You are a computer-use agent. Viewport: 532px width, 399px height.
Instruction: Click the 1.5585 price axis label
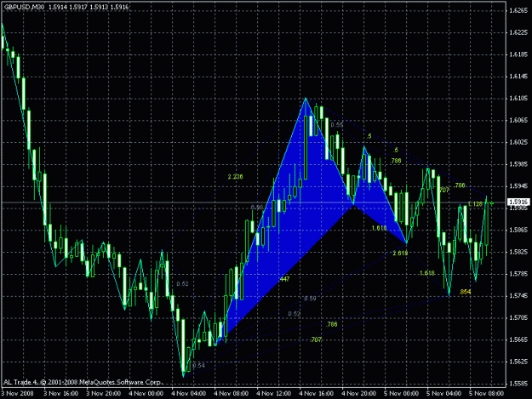click(x=518, y=384)
